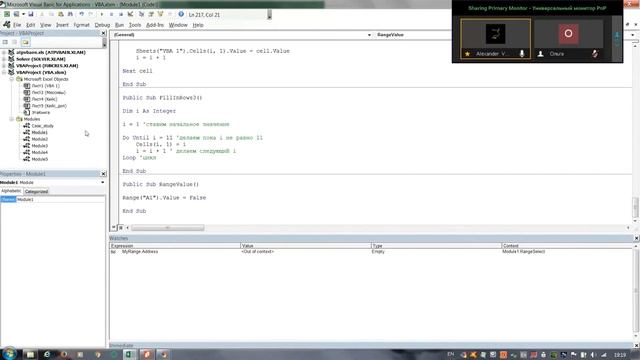Click the line Range("A1").Value = False
This screenshot has height=360, width=640.
(x=164, y=198)
